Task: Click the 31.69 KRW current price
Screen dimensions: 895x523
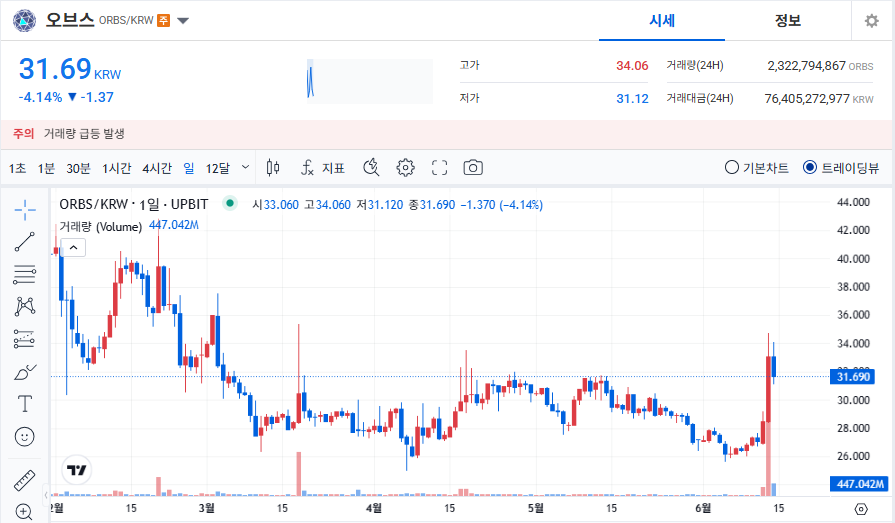Action: [x=70, y=70]
